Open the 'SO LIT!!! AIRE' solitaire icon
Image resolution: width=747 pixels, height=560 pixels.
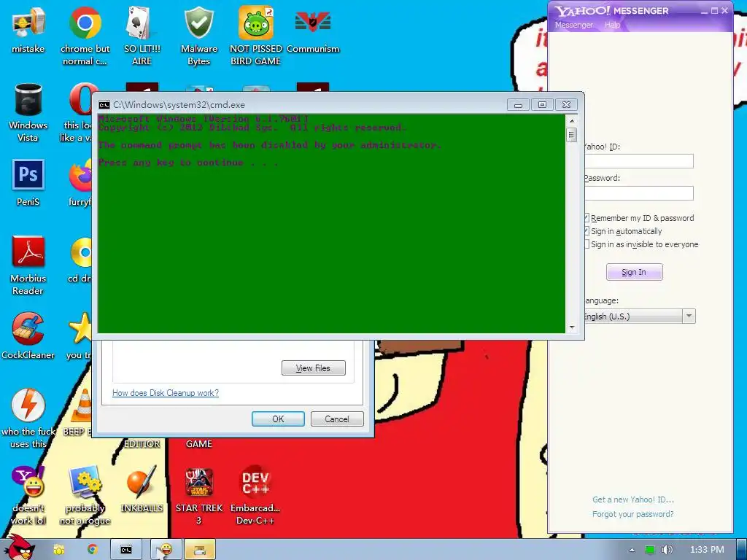(x=142, y=36)
